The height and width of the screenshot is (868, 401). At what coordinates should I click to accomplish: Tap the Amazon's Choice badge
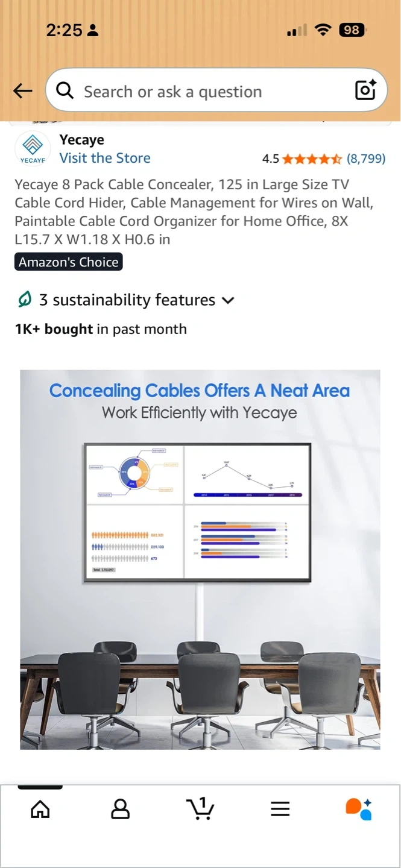point(68,262)
